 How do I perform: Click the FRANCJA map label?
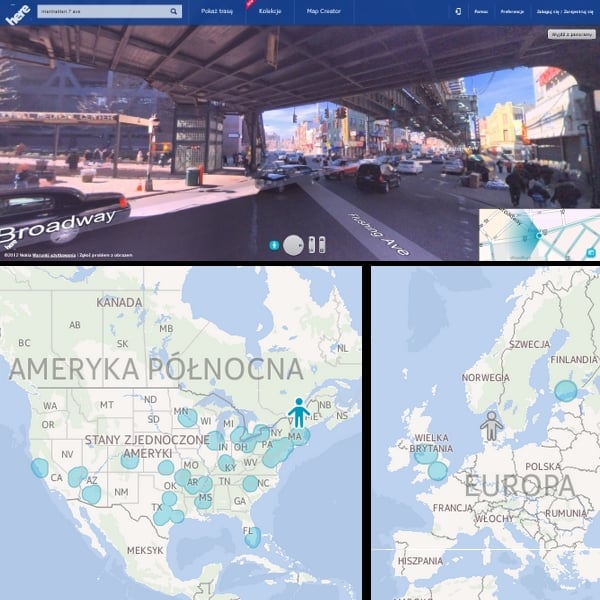click(453, 508)
